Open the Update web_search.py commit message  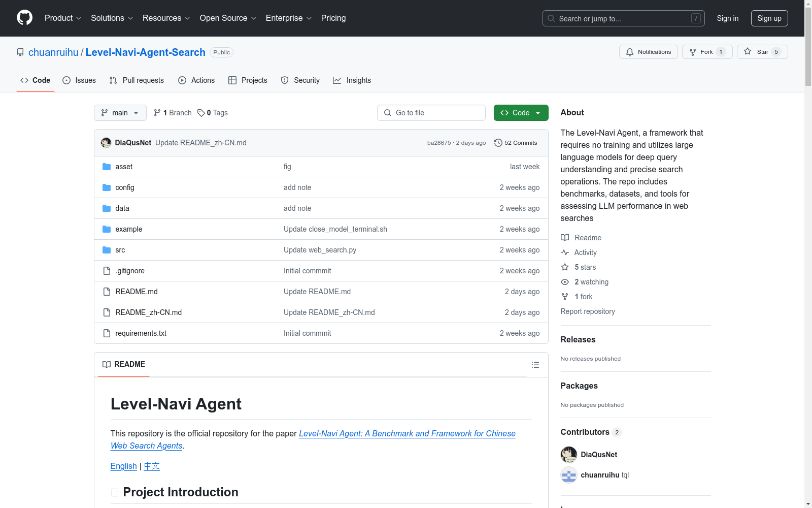pos(320,250)
